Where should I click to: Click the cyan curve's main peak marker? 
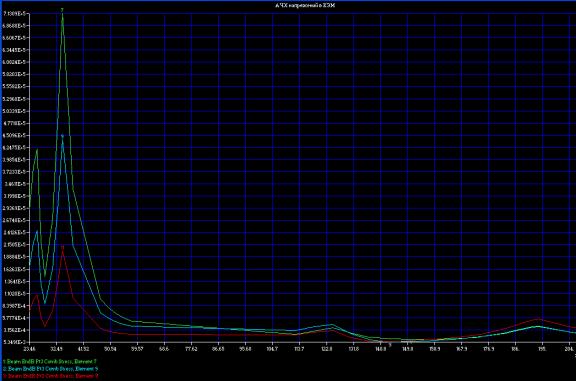62,136
